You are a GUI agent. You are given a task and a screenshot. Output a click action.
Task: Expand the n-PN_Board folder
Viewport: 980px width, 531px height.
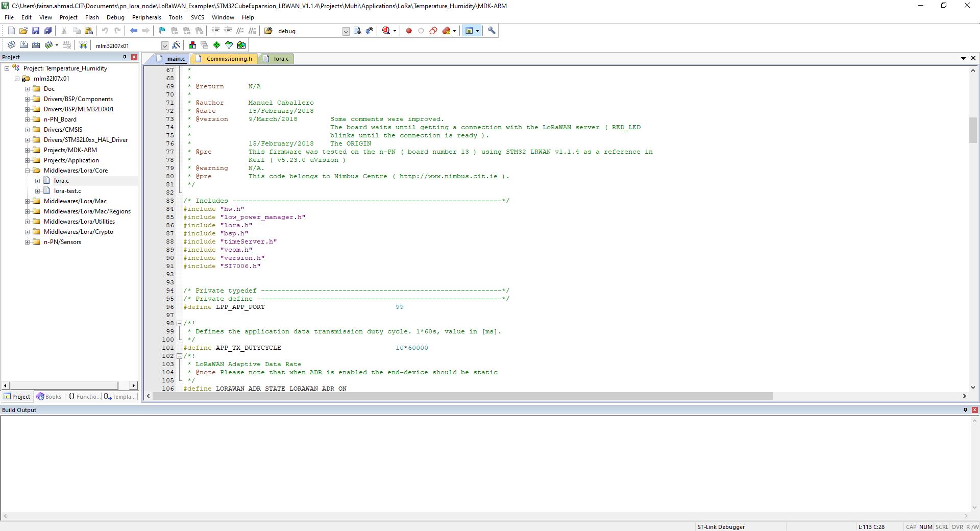28,119
